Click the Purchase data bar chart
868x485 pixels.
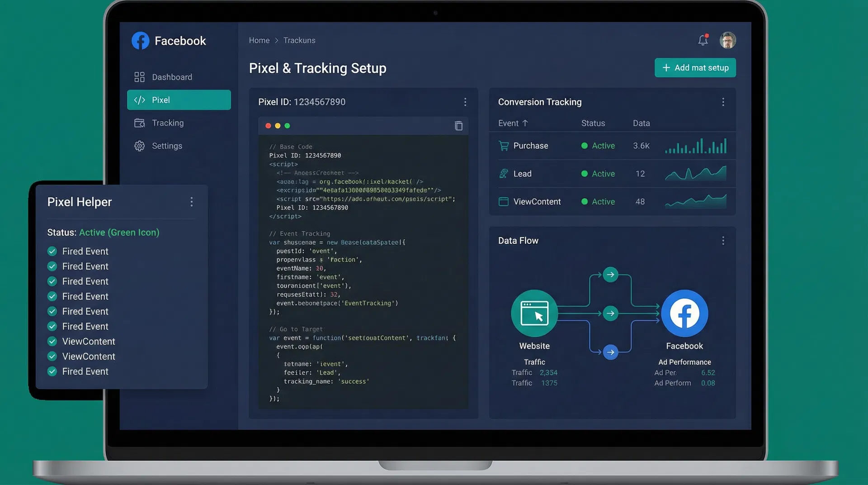pos(696,146)
